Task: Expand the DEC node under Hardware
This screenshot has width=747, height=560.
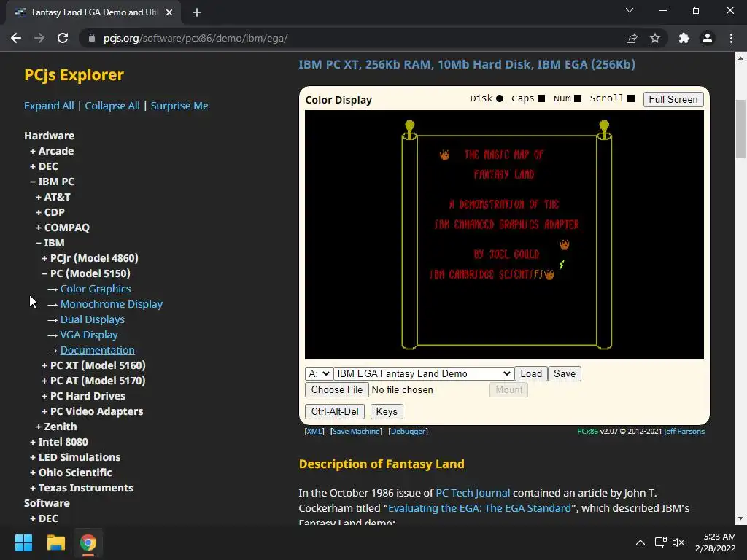Action: pyautogui.click(x=44, y=166)
